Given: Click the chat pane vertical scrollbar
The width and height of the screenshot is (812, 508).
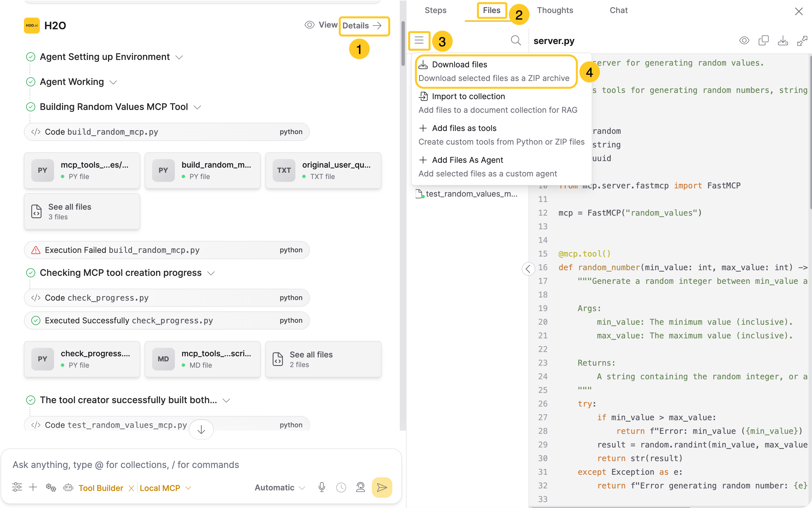Looking at the screenshot, I should [403, 44].
